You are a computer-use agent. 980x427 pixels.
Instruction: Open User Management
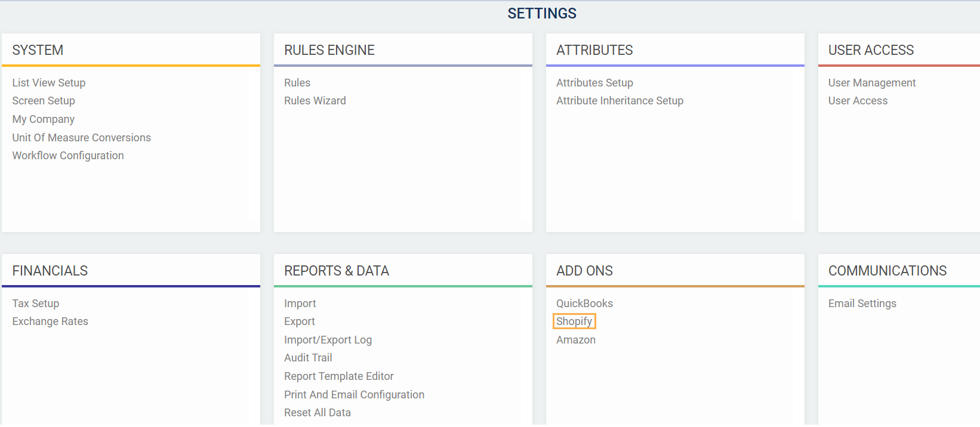tap(871, 83)
